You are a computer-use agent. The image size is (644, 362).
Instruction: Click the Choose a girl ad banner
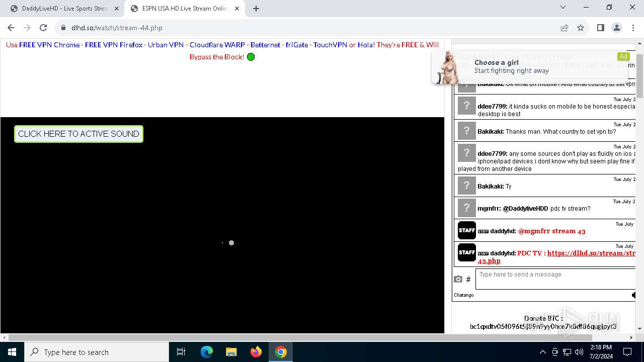tap(531, 67)
